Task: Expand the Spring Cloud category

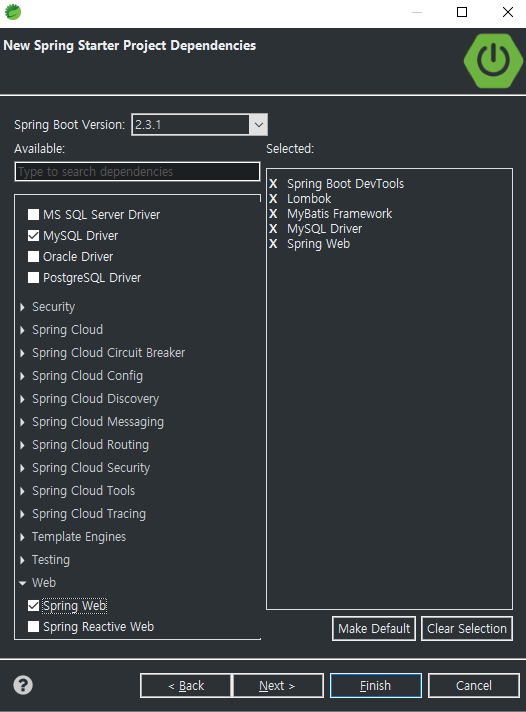Action: pyautogui.click(x=22, y=330)
